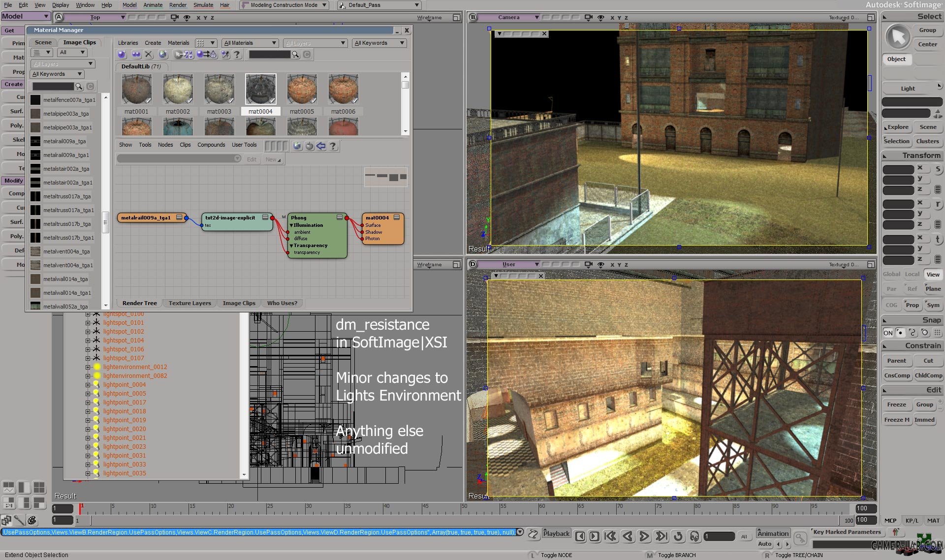Maximize the Camera viewport using corner icon
Viewport: 945px width, 560px height.
(x=871, y=17)
